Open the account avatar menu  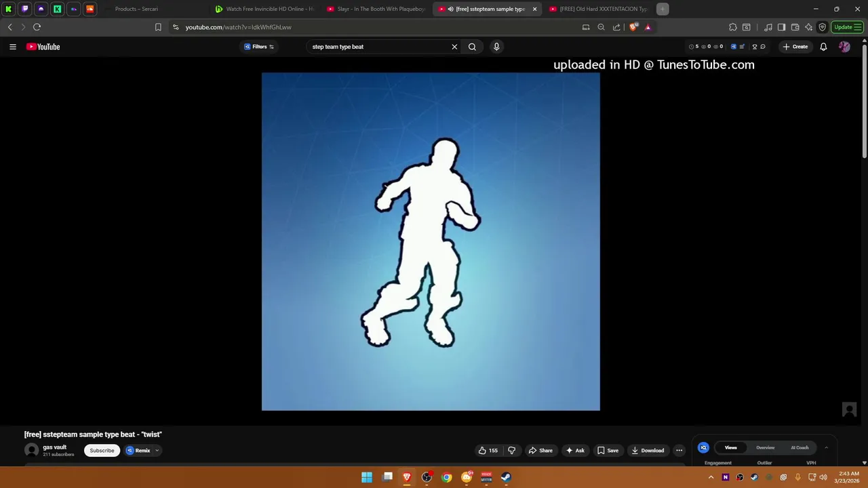pos(844,47)
